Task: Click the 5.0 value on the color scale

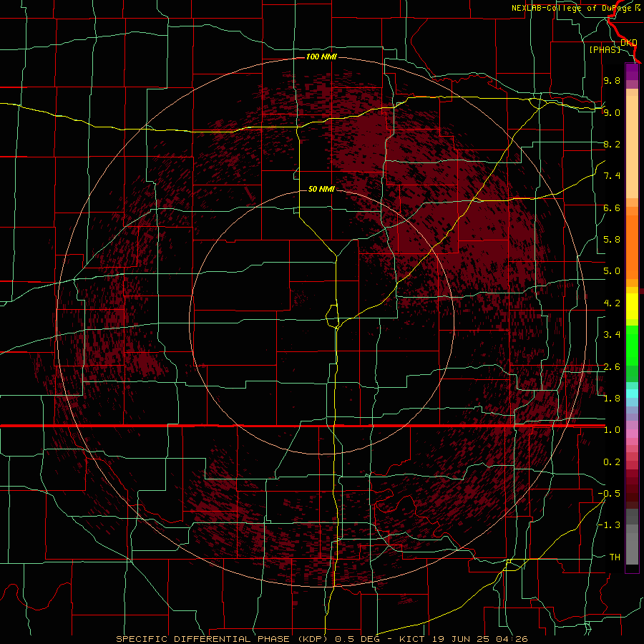Action: 612,271
